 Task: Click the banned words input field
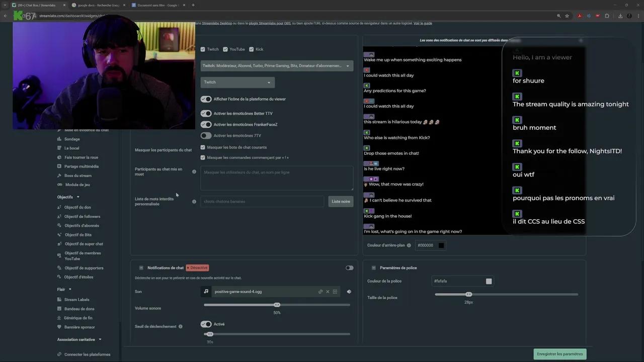pyautogui.click(x=262, y=201)
